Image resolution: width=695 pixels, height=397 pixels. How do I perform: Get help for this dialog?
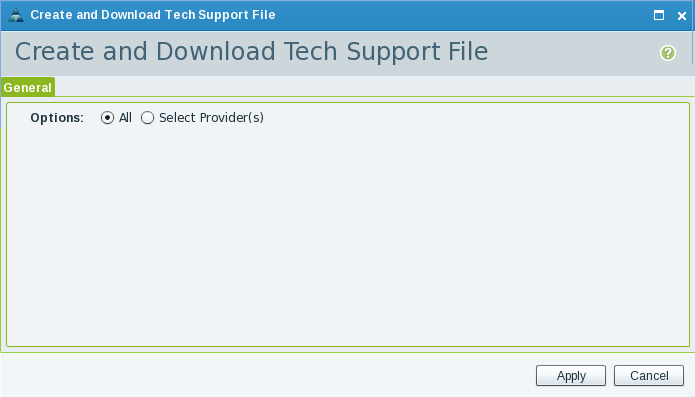(668, 53)
